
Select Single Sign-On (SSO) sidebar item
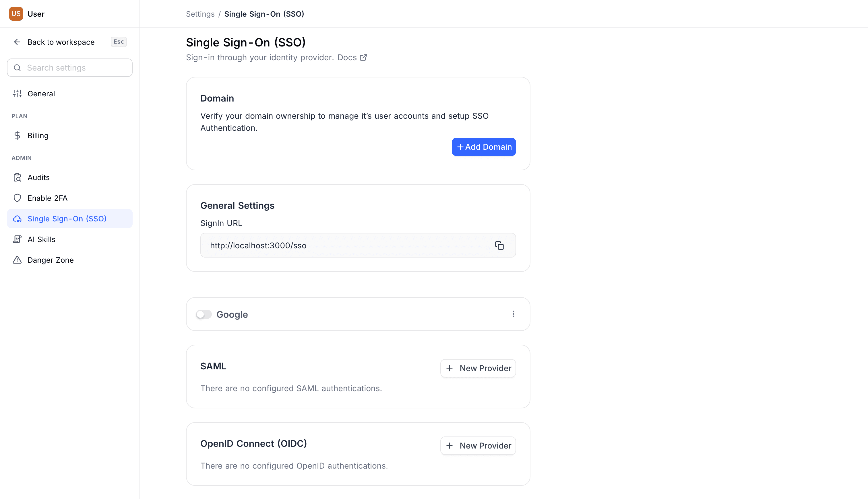coord(70,219)
